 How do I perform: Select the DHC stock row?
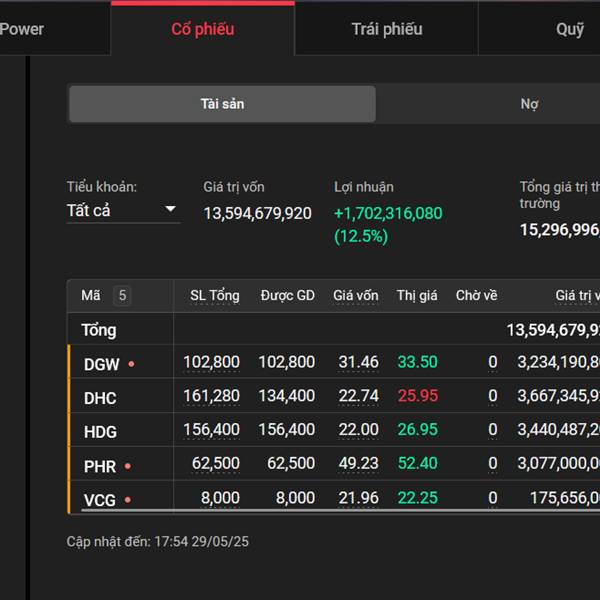tap(334, 396)
